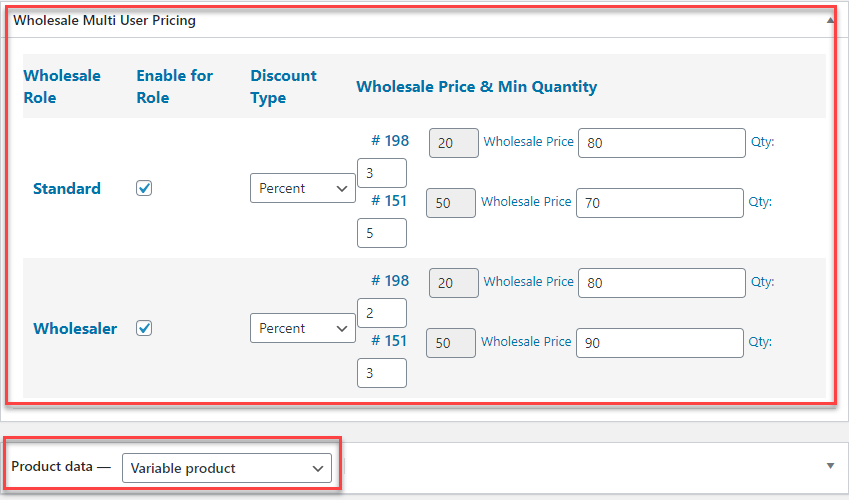
Task: Click Standard #198 disabled price box
Action: pyautogui.click(x=454, y=143)
